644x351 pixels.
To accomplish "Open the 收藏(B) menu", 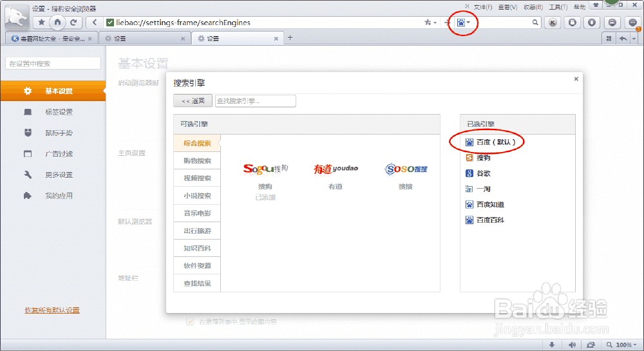I will [x=533, y=7].
